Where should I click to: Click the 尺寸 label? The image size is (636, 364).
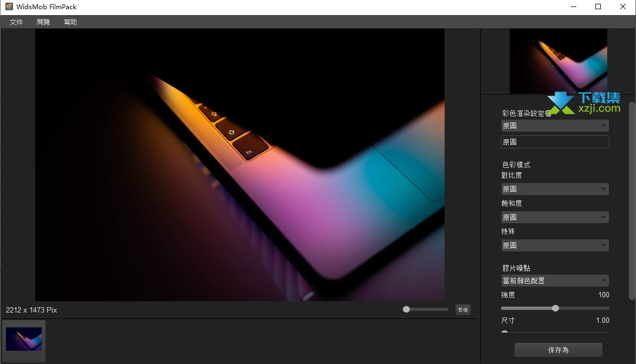point(508,320)
